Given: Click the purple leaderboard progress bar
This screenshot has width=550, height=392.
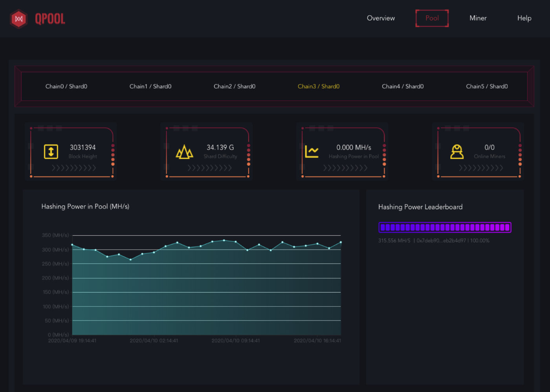Looking at the screenshot, I should pyautogui.click(x=445, y=227).
